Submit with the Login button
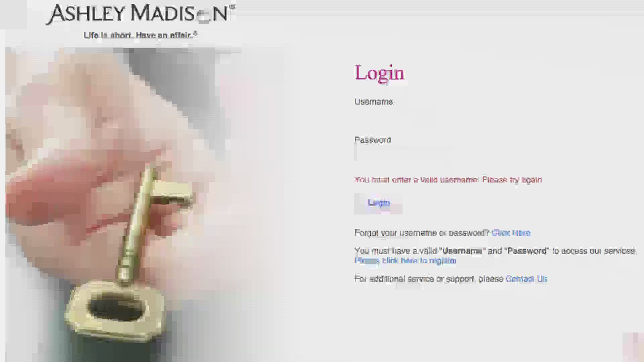Viewport: 644px width, 362px height. (378, 203)
